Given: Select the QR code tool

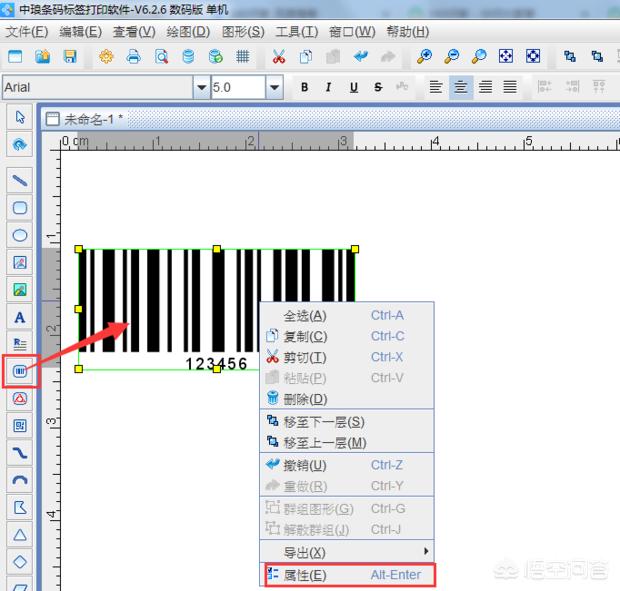Looking at the screenshot, I should coord(20,426).
